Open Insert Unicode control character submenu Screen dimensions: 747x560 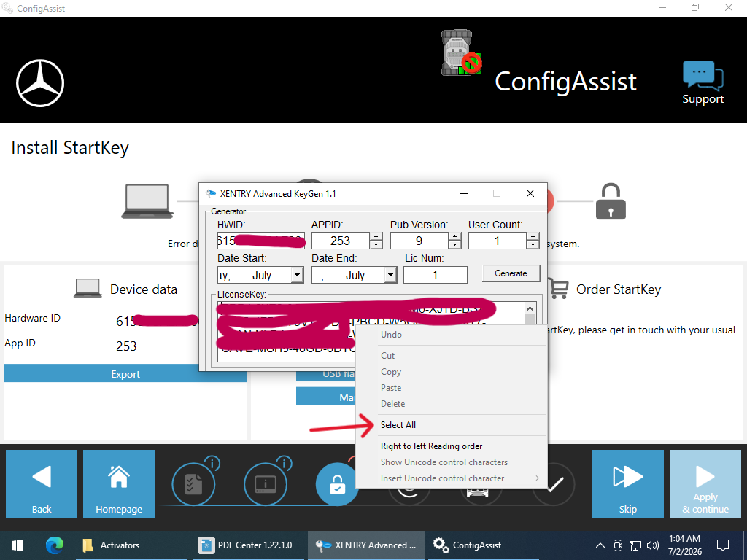451,478
